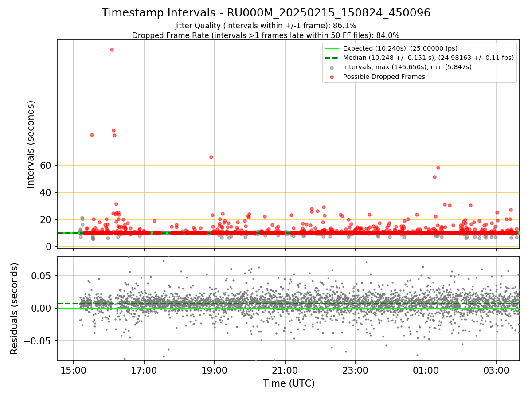Click the red dot marker in the legend
This screenshot has width=532, height=399.
click(x=332, y=77)
